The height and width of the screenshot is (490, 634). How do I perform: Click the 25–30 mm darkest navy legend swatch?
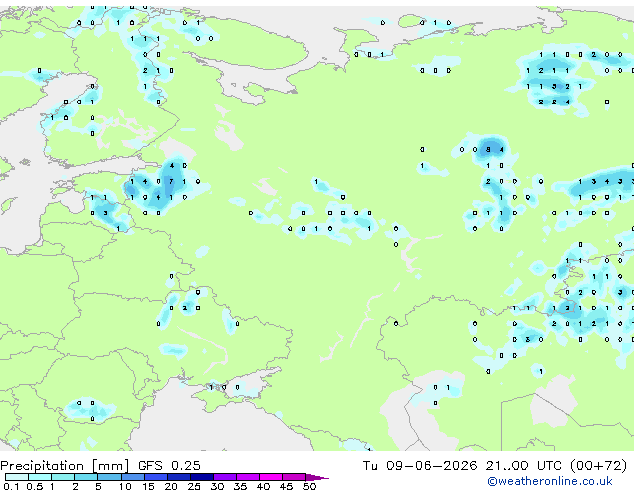click(x=202, y=477)
